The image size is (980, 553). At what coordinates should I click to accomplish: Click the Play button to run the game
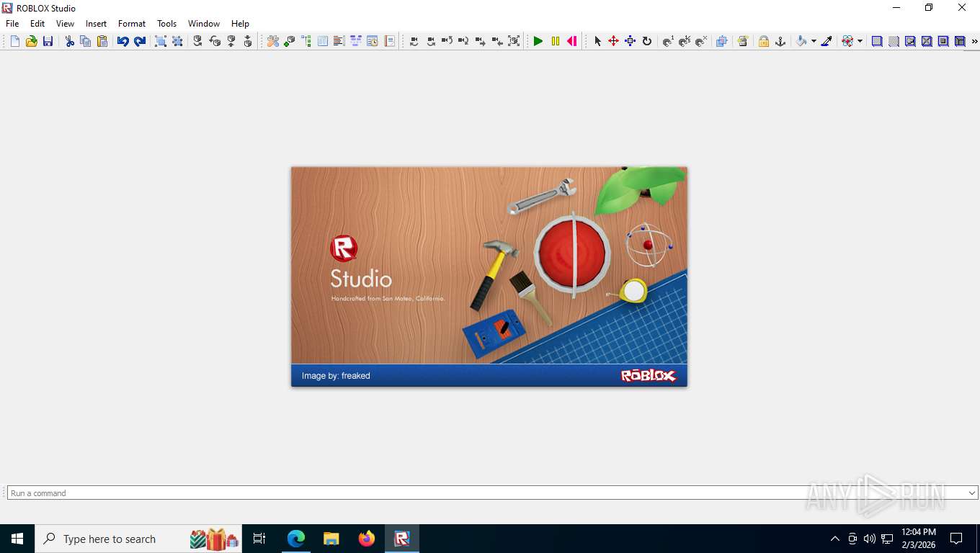538,41
